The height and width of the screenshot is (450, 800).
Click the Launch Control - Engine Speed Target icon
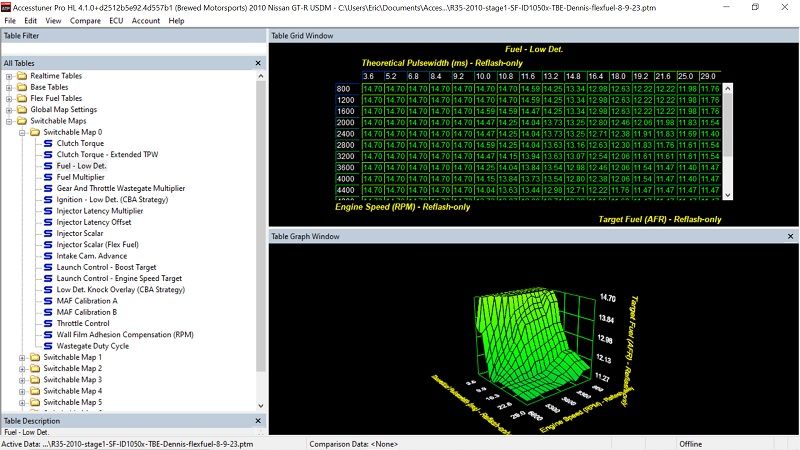pyautogui.click(x=48, y=278)
